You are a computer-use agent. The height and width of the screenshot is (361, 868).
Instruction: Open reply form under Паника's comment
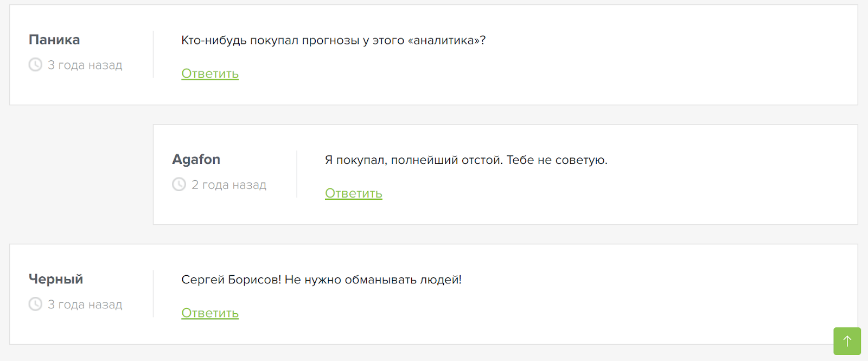coord(209,73)
